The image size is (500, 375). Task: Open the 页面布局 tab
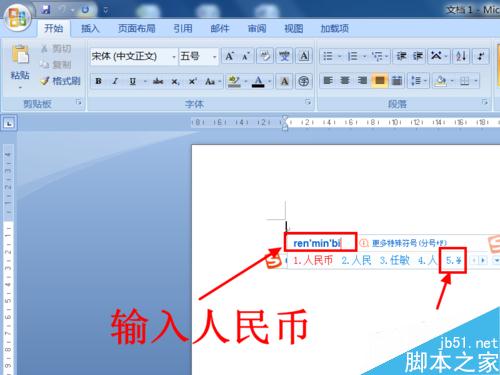click(x=137, y=29)
